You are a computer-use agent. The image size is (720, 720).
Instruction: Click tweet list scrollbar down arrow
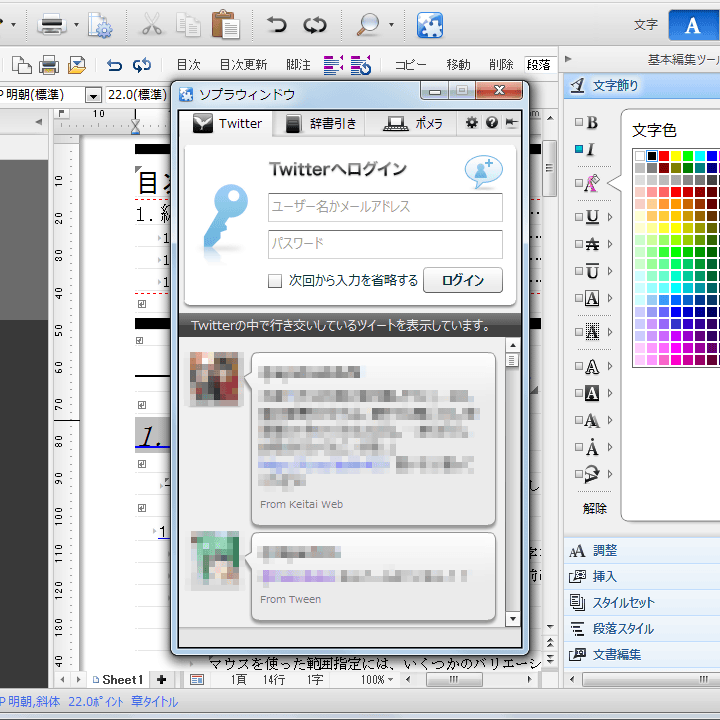coord(513,619)
